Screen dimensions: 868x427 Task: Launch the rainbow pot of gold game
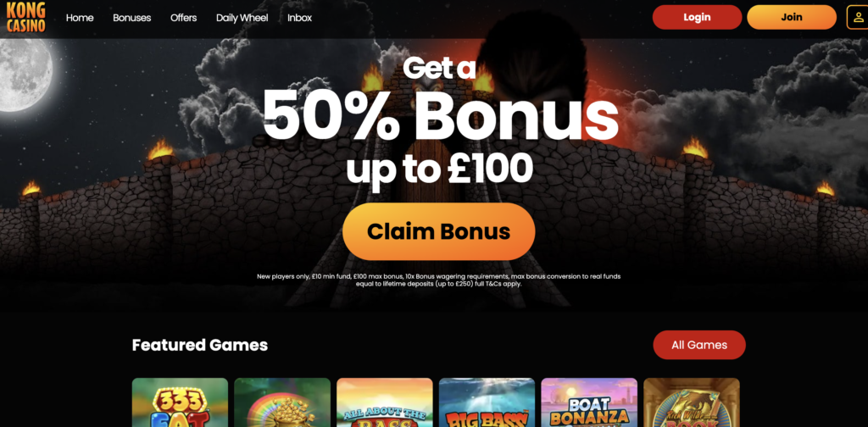coord(282,402)
